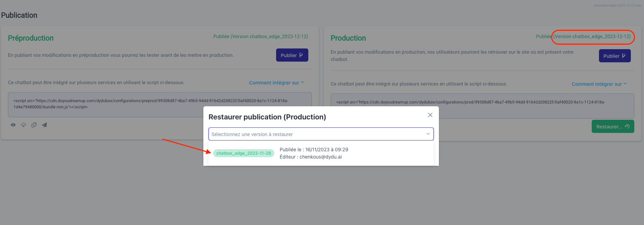Click the prod script code box
Image resolution: width=644 pixels, height=225 pixels.
[x=483, y=106]
